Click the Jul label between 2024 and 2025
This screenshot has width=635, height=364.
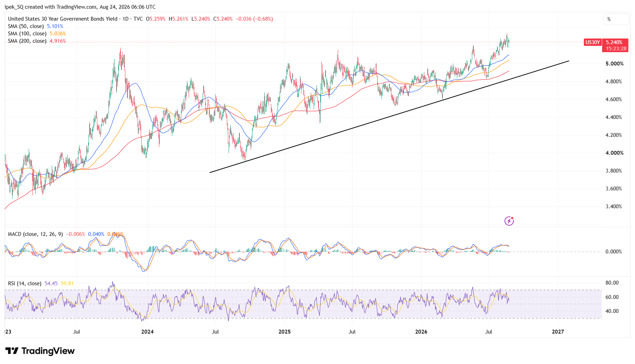point(215,332)
